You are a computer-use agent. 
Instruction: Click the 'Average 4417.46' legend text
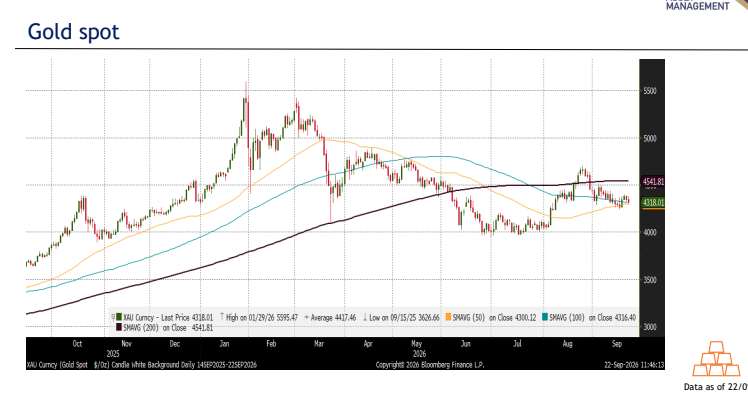coord(333,317)
